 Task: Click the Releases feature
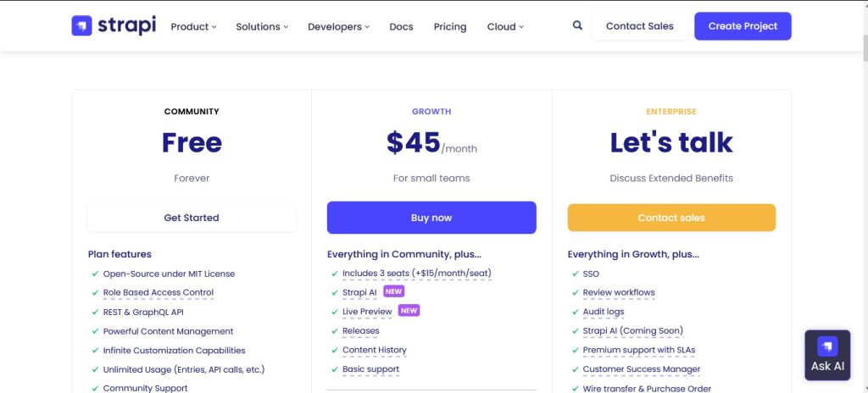coord(361,331)
